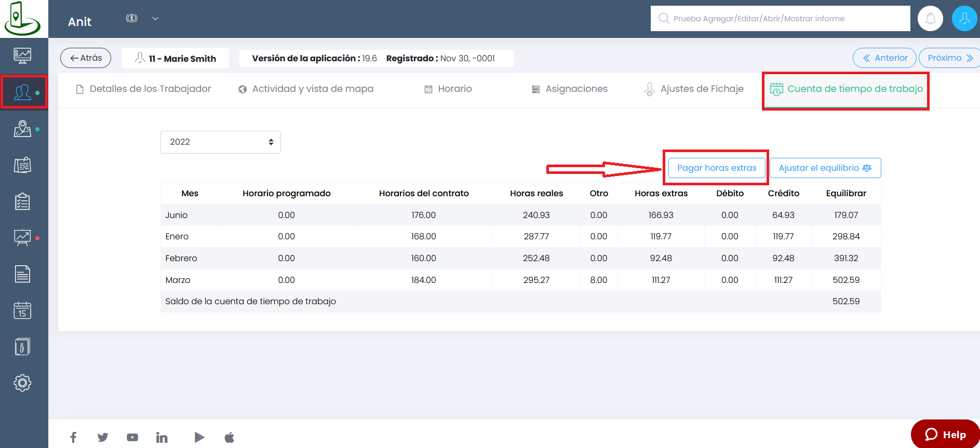Click the search magnifier icon
Screen dimensions: 980x448
[663, 18]
